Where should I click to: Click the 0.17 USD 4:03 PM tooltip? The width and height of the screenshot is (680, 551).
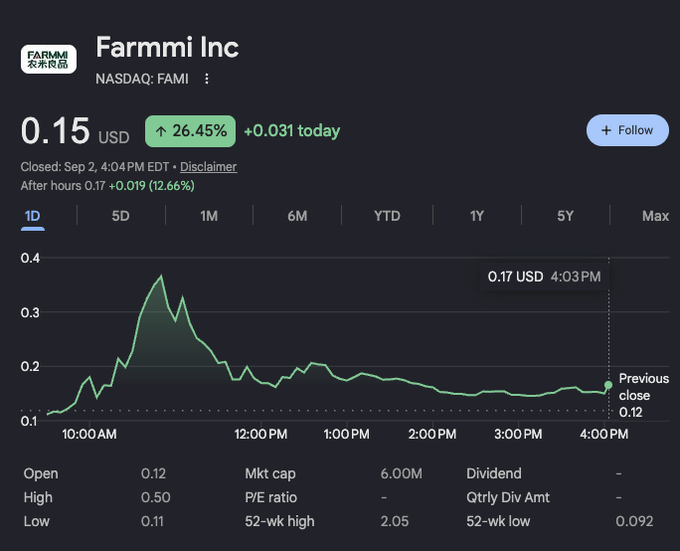point(544,277)
